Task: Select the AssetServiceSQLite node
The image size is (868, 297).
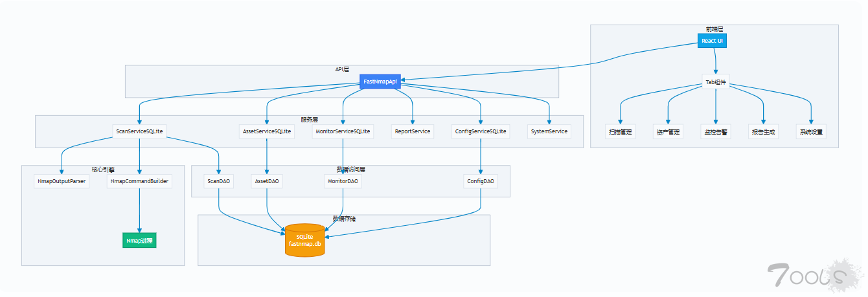Action: (x=266, y=131)
